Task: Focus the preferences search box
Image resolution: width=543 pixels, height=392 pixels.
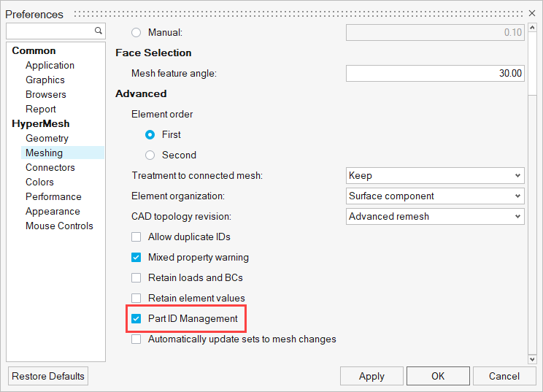Action: (50, 31)
